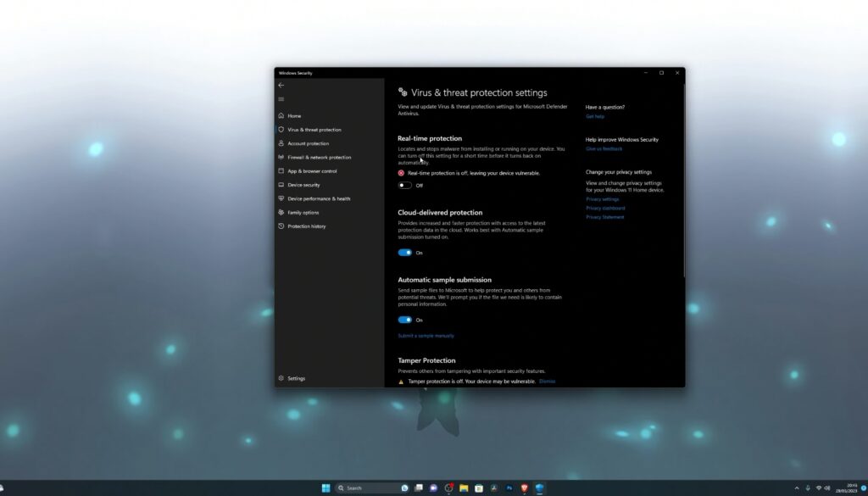Minimize the Windows Security window
The image size is (868, 496).
point(645,73)
